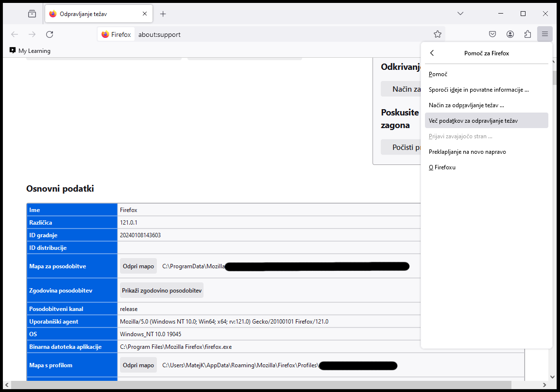This screenshot has width=560, height=392.
Task: Click OS value Windows_NT 10.0 19045
Action: coord(151,334)
